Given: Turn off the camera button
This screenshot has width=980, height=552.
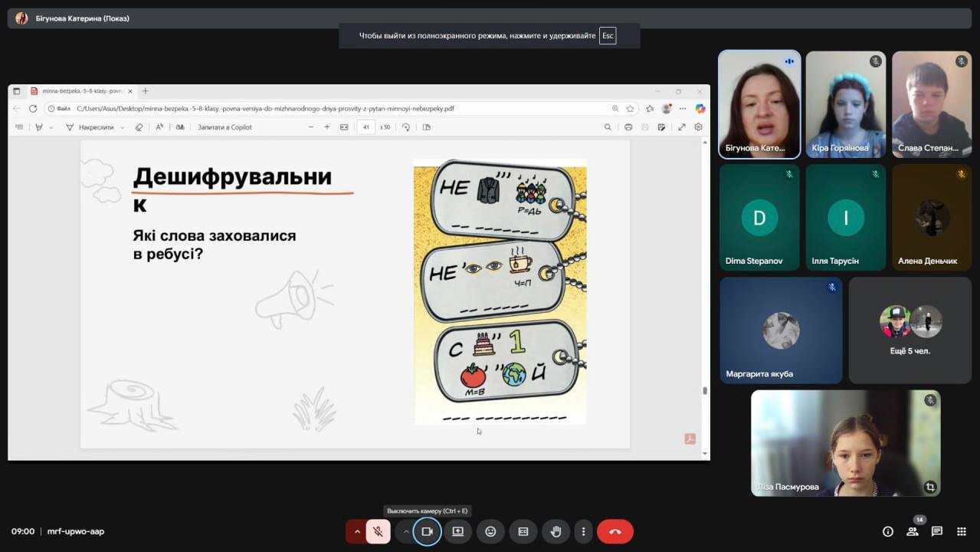Looking at the screenshot, I should [427, 531].
